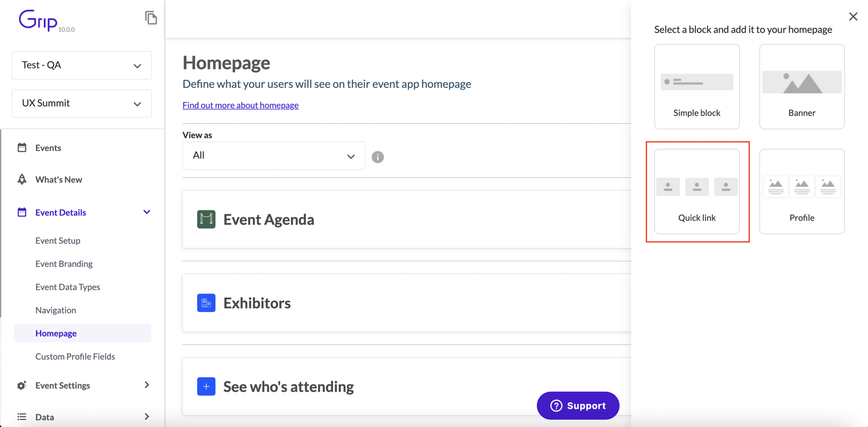Select the Banner block option

[801, 86]
